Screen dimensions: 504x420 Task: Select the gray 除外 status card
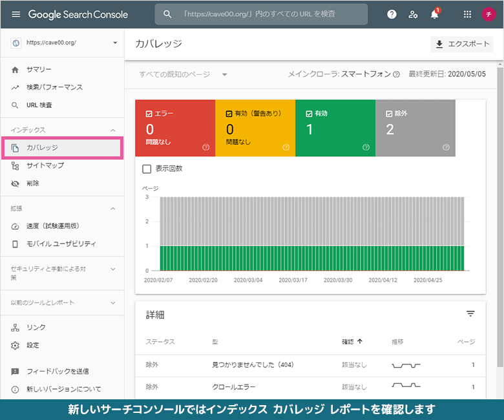point(415,128)
